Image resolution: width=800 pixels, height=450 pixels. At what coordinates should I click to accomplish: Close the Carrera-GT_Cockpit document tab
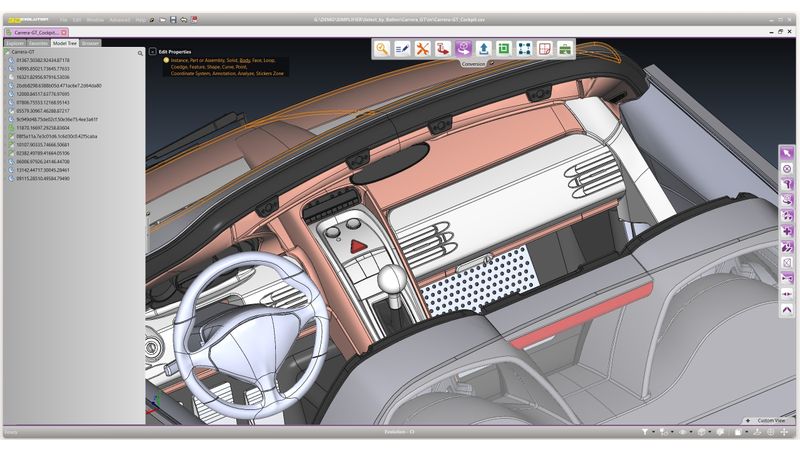tap(64, 33)
